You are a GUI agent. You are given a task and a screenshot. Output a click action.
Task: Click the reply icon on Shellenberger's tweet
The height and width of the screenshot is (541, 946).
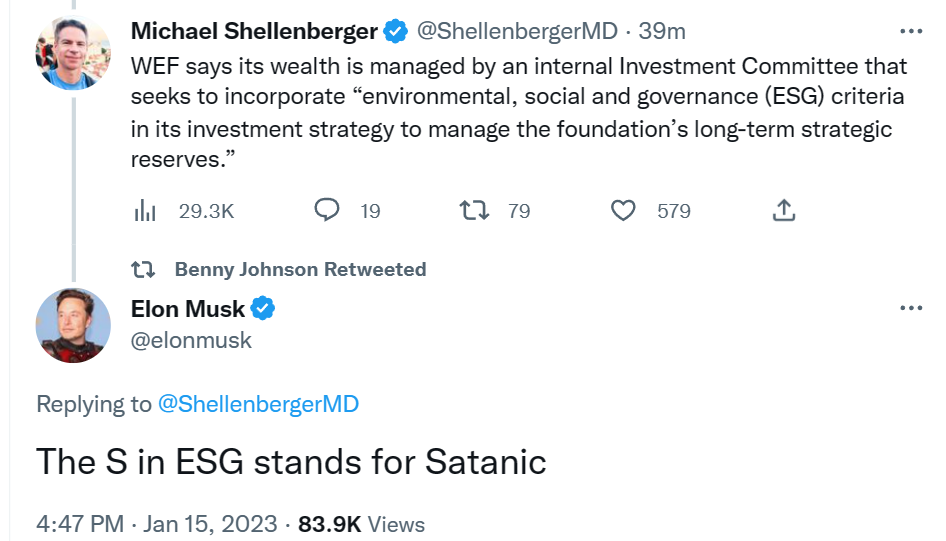coord(329,210)
